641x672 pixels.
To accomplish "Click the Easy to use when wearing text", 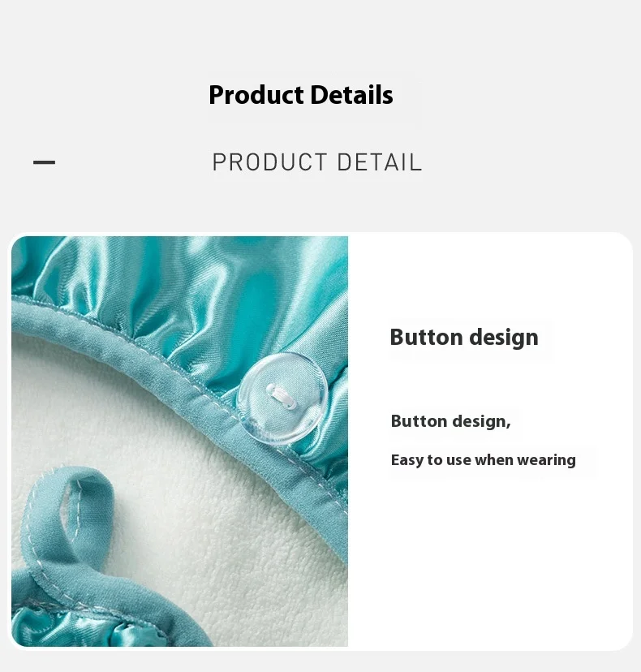I will (x=484, y=460).
